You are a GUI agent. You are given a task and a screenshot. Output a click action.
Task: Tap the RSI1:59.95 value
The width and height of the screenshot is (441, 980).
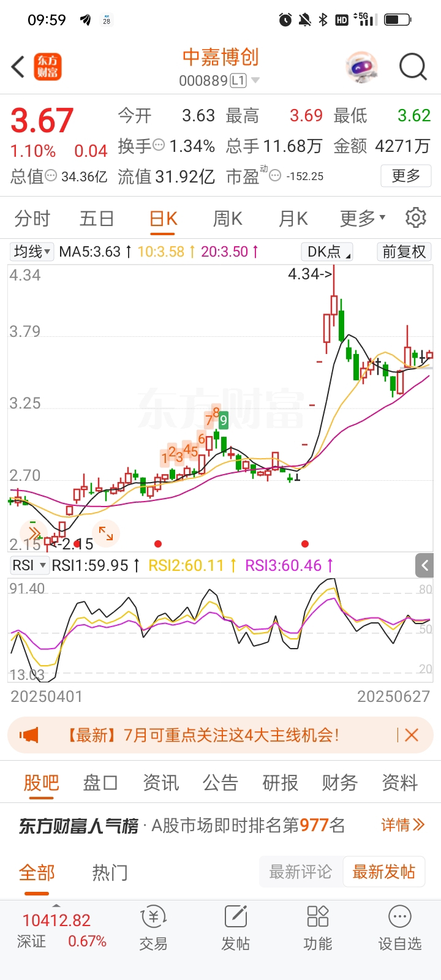pos(96,565)
